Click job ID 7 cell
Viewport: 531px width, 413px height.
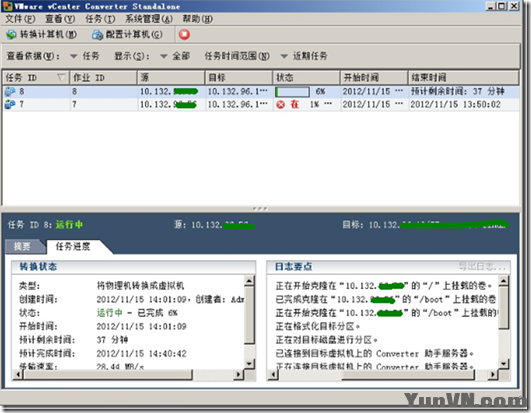(x=74, y=104)
